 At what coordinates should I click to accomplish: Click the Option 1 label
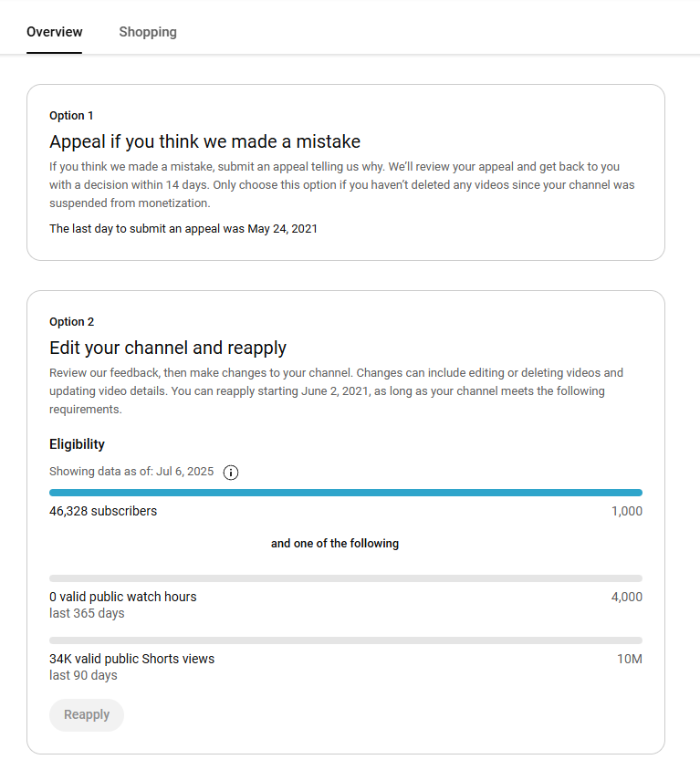pos(71,115)
